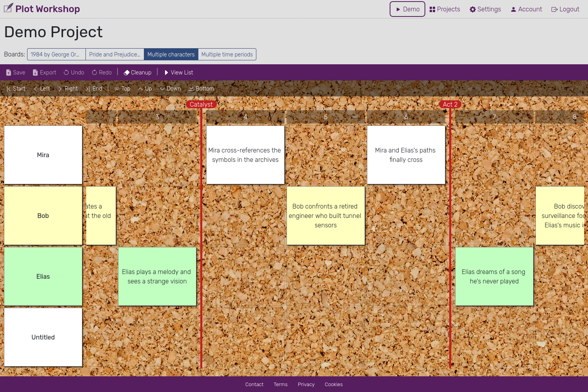
Task: Click the Plot Workshop quill logo
Action: click(x=9, y=8)
